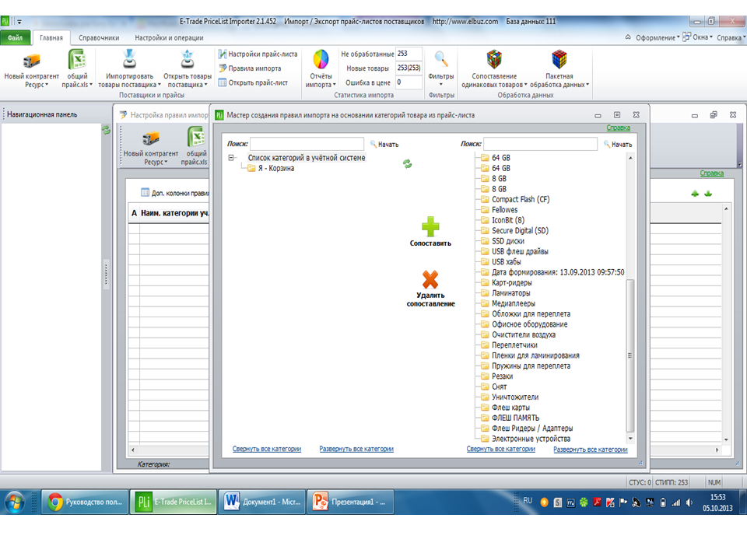This screenshot has height=560, width=747.
Task: Switch to the Справочники tab
Action: click(x=99, y=37)
